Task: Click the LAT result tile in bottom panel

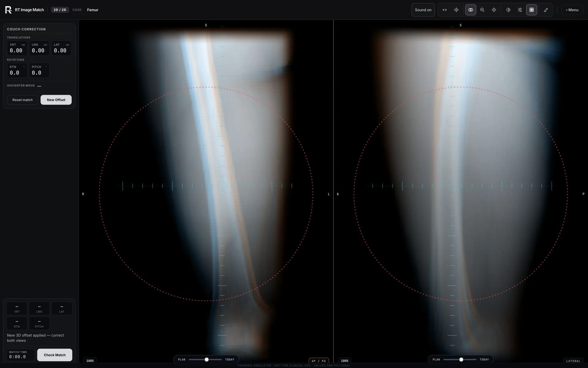Action: 62,309
